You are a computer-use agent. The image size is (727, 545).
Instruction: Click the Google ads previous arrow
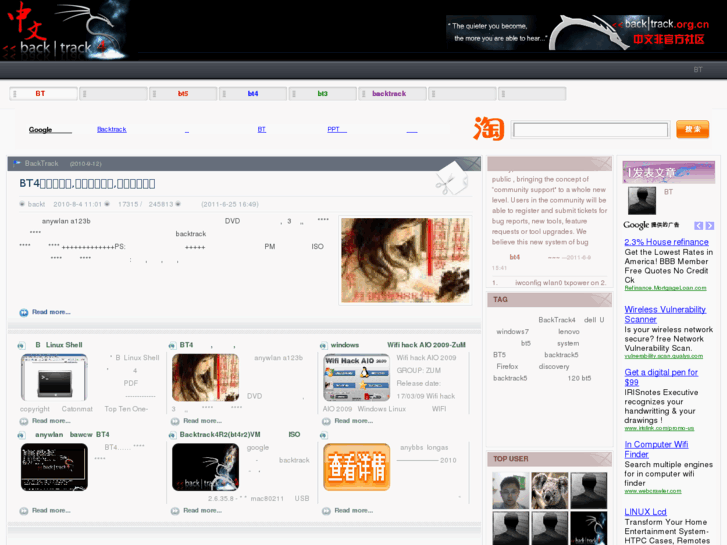698,226
